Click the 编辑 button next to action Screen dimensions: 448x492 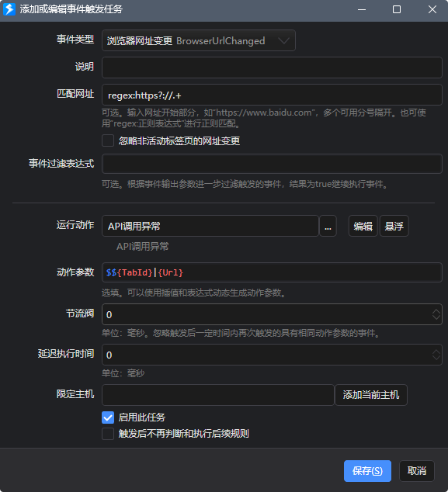363,226
